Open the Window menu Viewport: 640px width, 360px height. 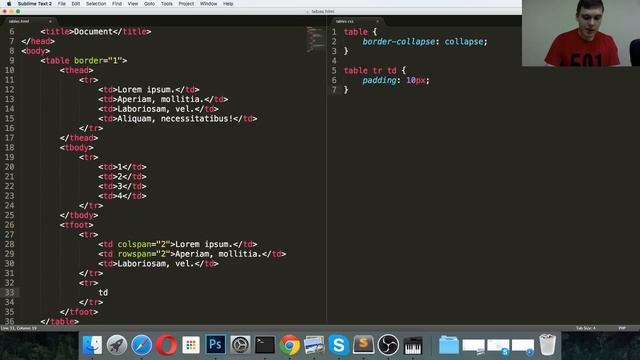tap(209, 4)
